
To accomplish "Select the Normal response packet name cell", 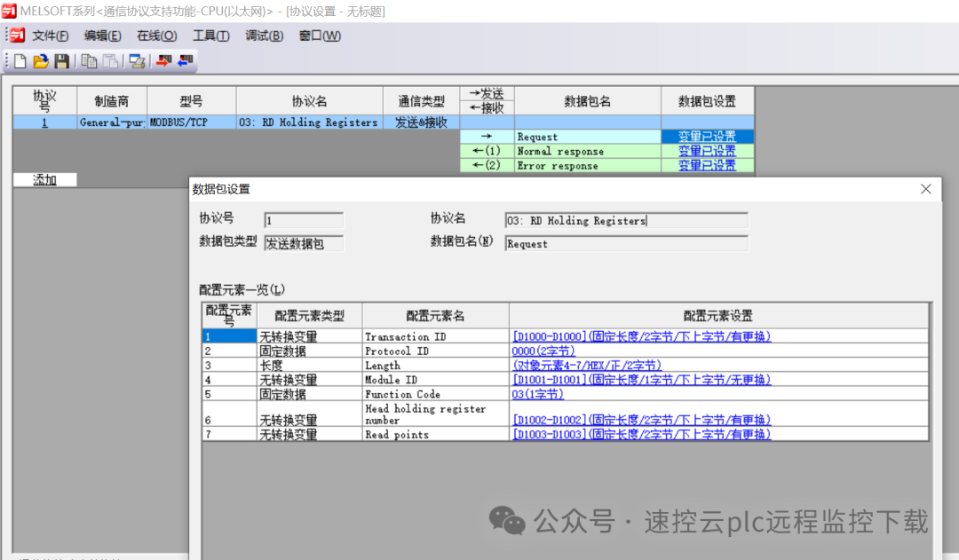I will point(588,151).
